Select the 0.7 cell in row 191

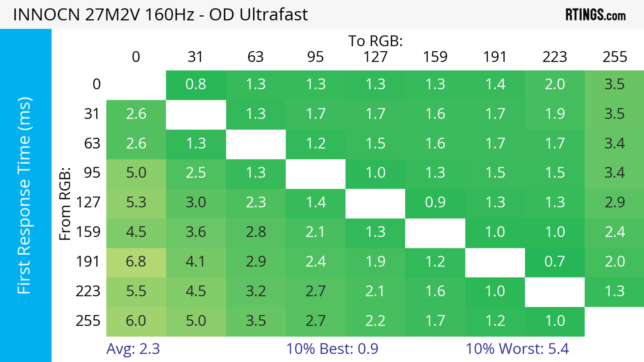pos(554,262)
